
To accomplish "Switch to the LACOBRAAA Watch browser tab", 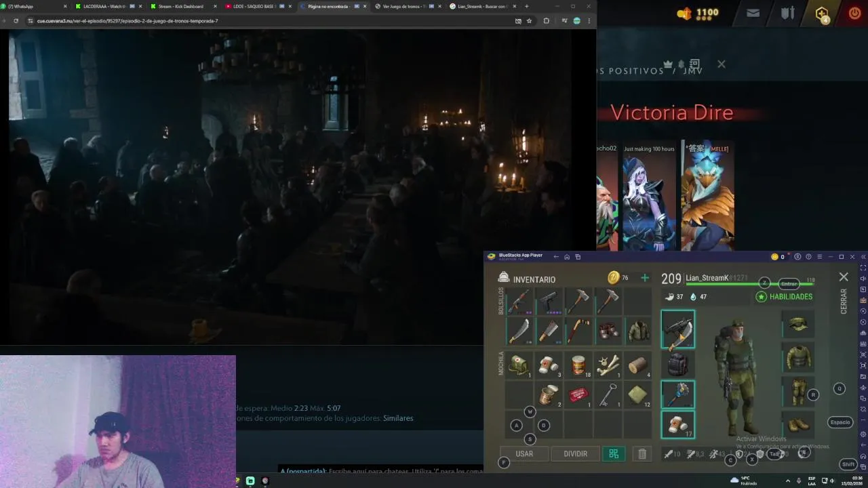I will tap(108, 6).
